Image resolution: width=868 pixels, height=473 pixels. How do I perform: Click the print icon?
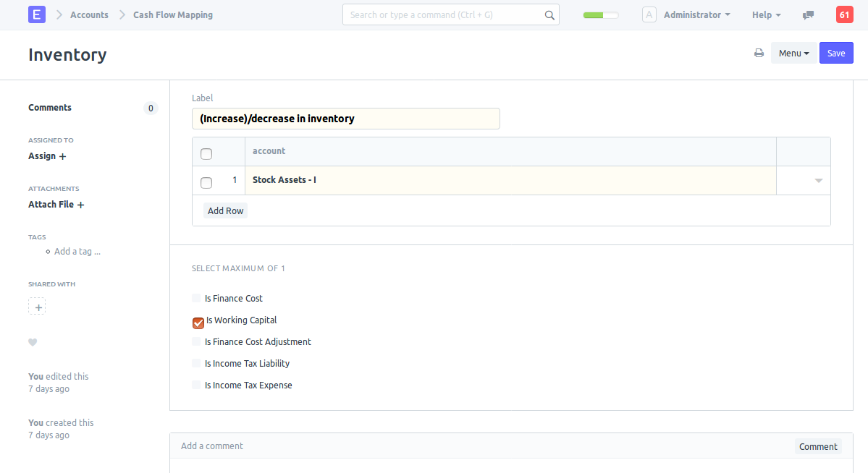759,53
